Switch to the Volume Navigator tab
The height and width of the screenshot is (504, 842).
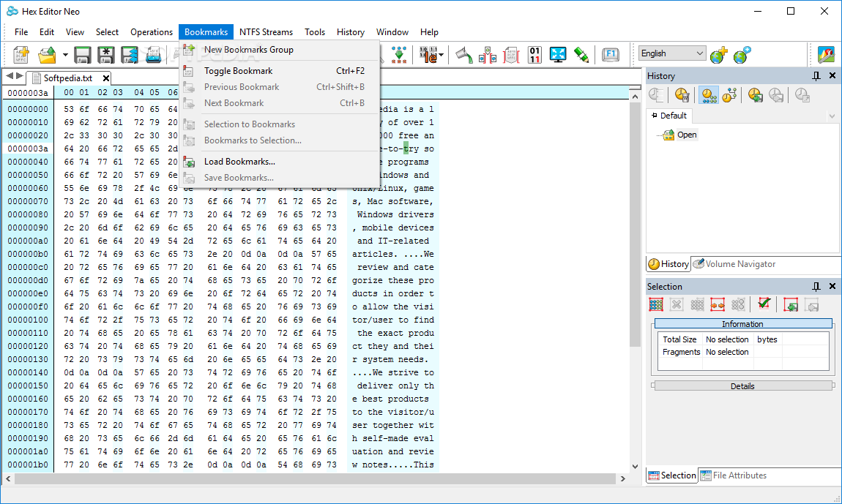click(734, 264)
